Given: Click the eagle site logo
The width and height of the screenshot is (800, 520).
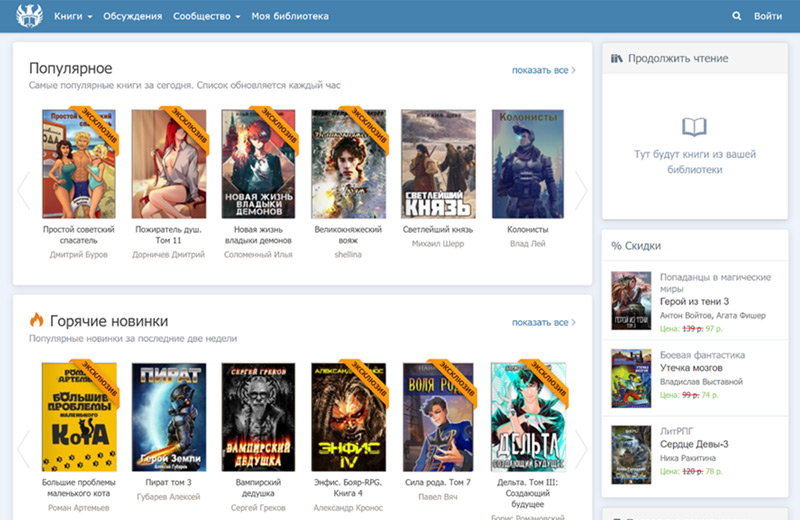Looking at the screenshot, I should click(29, 16).
